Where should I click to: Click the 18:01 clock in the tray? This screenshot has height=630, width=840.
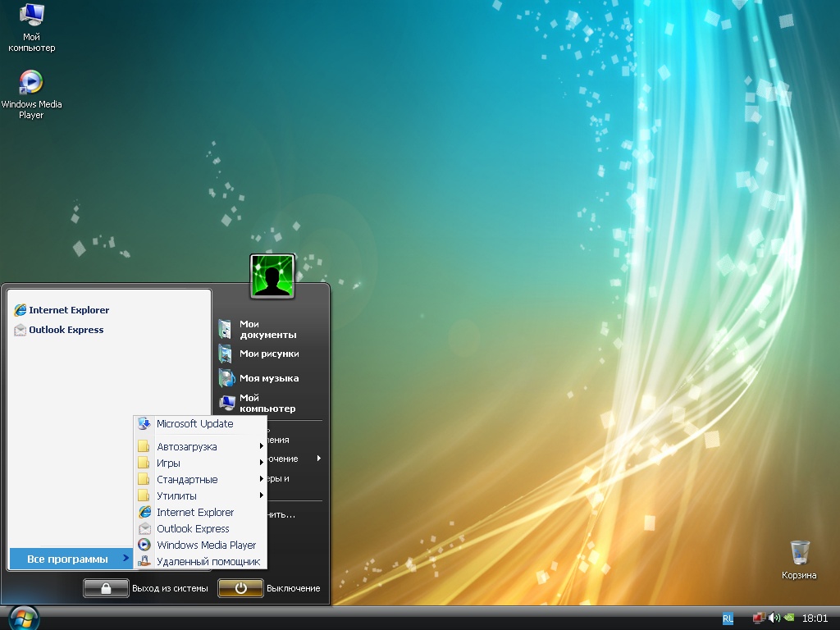click(815, 619)
